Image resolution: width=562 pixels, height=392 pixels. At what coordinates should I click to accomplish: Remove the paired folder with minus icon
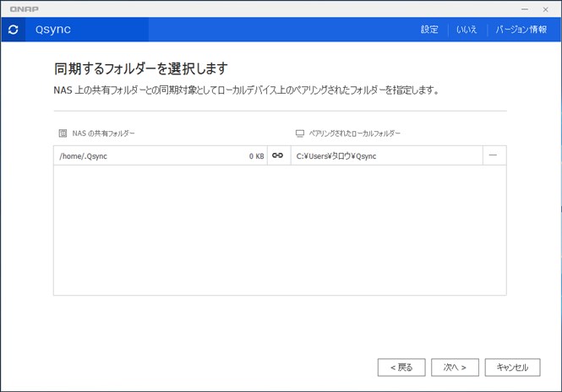493,155
